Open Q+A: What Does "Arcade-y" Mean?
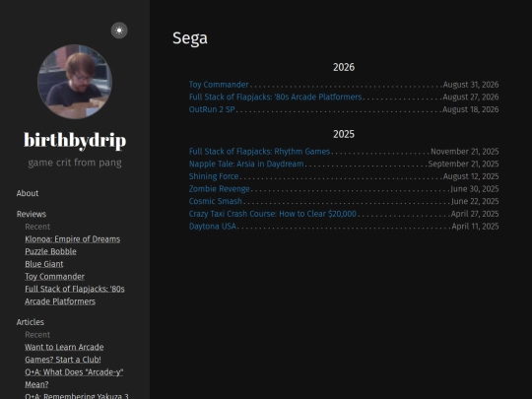The height and width of the screenshot is (399, 532). pos(74,378)
